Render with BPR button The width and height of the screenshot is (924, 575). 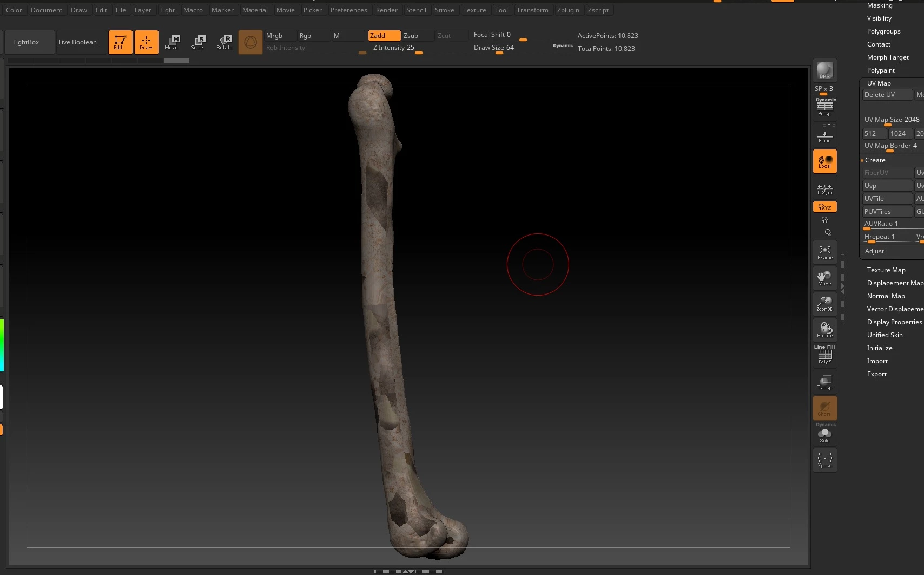824,70
